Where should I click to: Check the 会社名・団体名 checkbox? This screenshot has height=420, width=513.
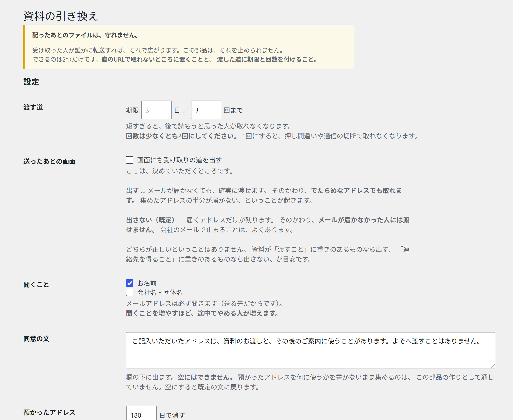130,293
